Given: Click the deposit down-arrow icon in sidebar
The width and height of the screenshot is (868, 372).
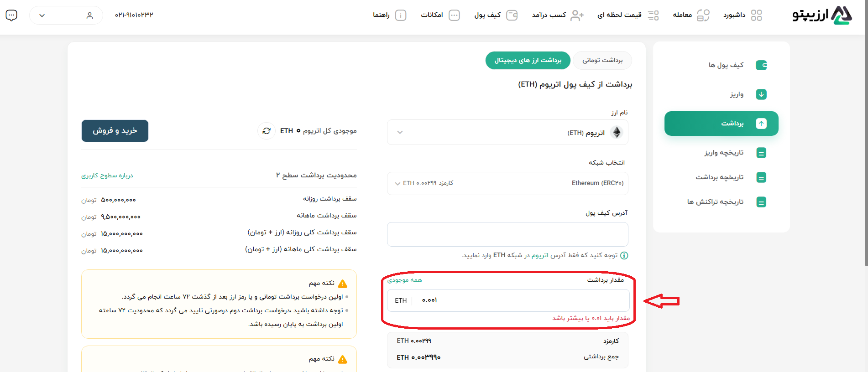Looking at the screenshot, I should pyautogui.click(x=761, y=94).
